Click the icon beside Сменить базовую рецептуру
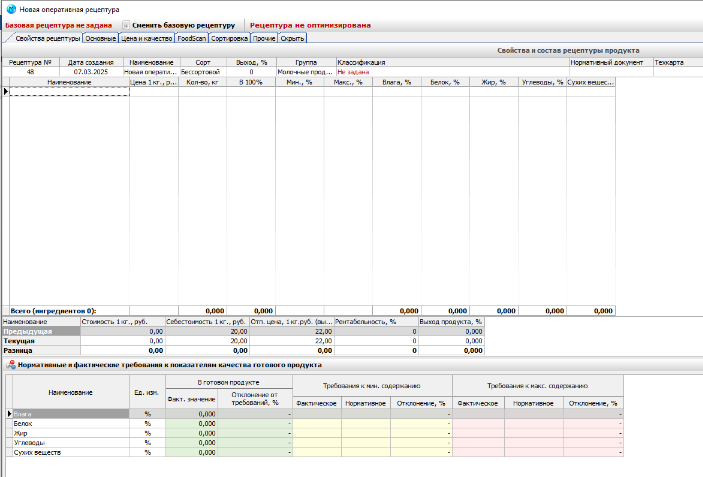The height and width of the screenshot is (477, 703). 125,24
